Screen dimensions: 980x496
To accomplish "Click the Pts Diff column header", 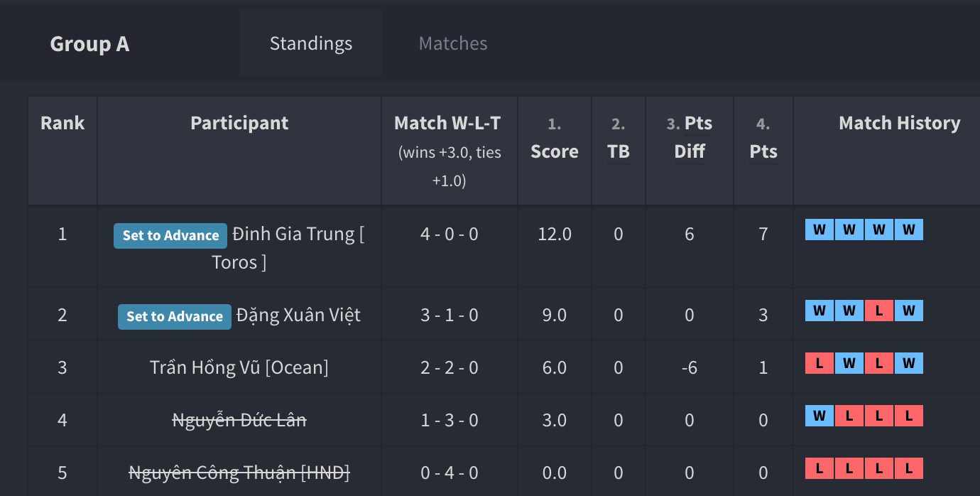I will click(690, 137).
